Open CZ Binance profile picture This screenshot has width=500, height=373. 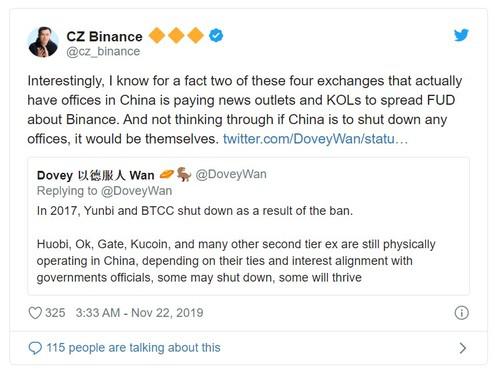43,42
